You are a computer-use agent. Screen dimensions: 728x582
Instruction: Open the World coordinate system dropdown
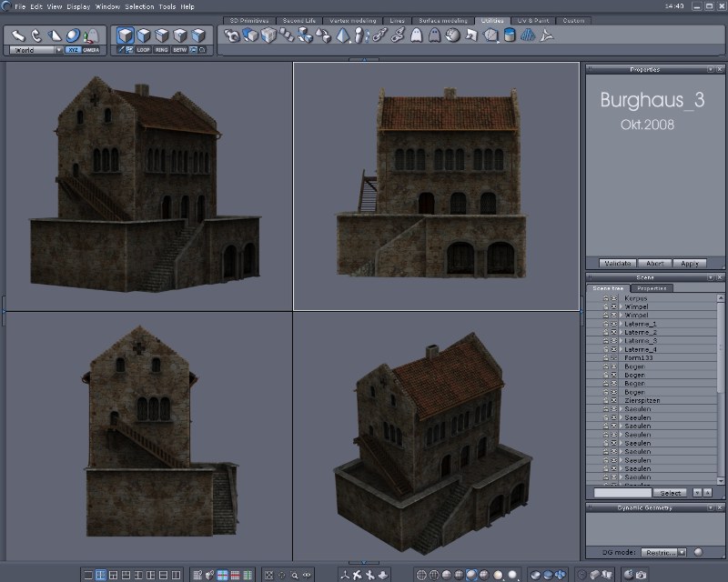(x=35, y=50)
